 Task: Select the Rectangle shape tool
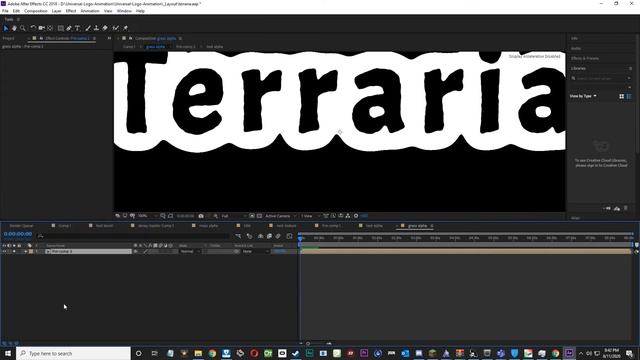(x=60, y=28)
